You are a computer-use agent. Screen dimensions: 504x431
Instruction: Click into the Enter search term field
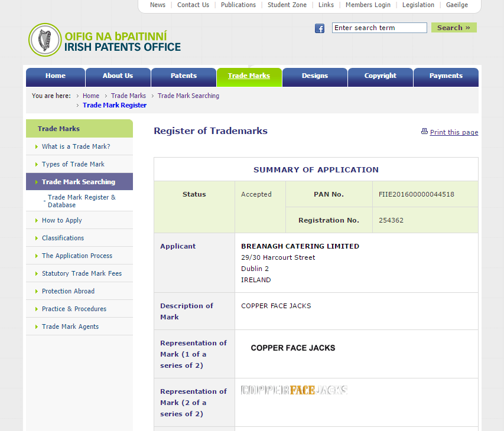coord(379,28)
